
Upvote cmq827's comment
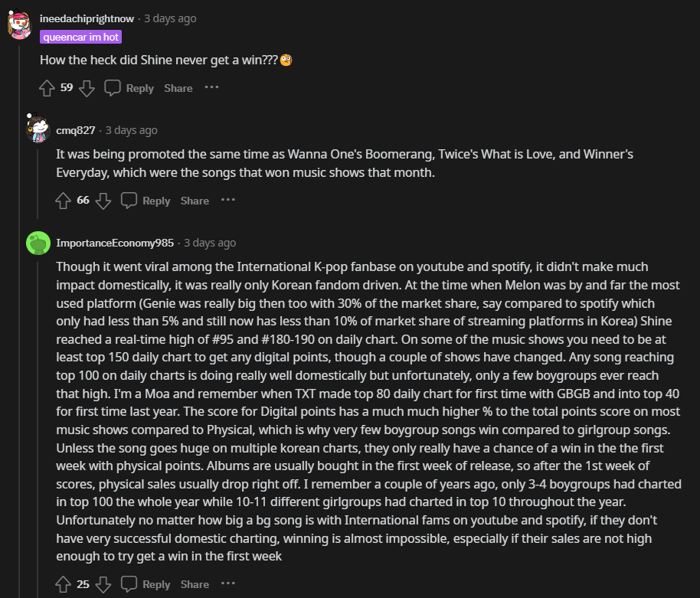[x=64, y=201]
